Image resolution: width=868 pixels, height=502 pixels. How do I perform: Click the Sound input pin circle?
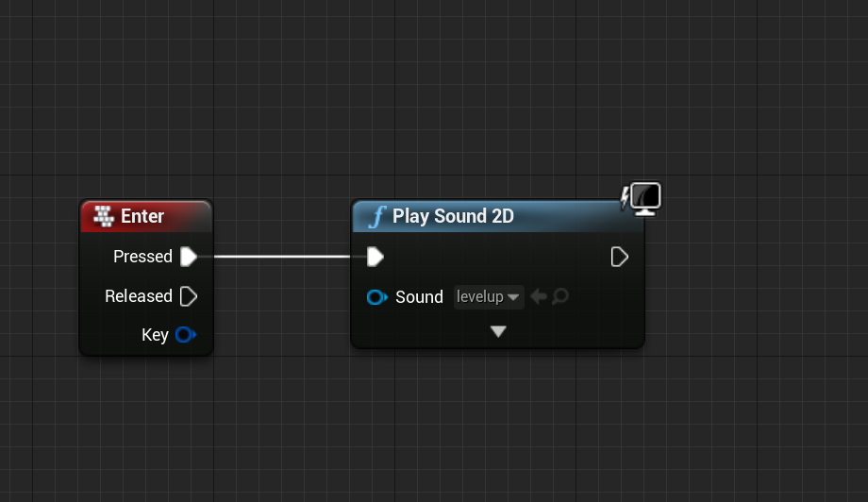coord(377,297)
